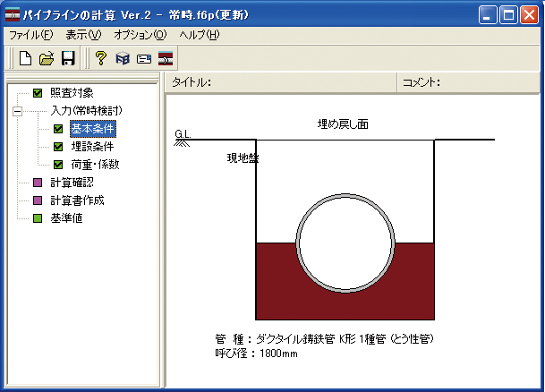Click the purple square beside 計算書作成
The image size is (545, 392).
point(38,200)
